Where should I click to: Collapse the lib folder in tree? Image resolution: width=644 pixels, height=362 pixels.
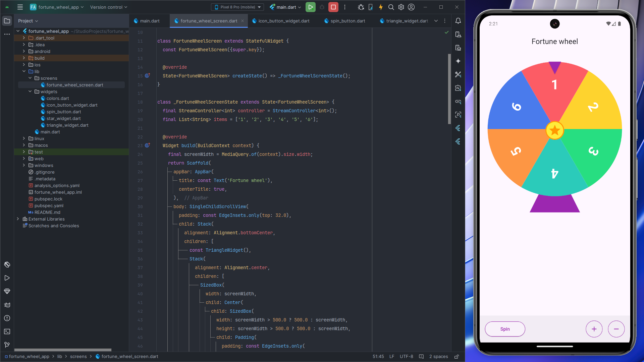(x=24, y=71)
